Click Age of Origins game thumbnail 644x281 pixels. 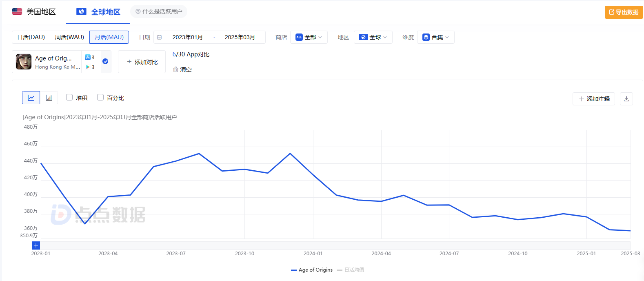(x=24, y=62)
